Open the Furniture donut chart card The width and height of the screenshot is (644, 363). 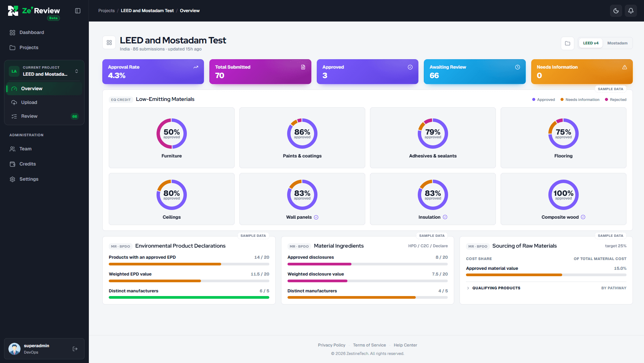click(x=172, y=138)
